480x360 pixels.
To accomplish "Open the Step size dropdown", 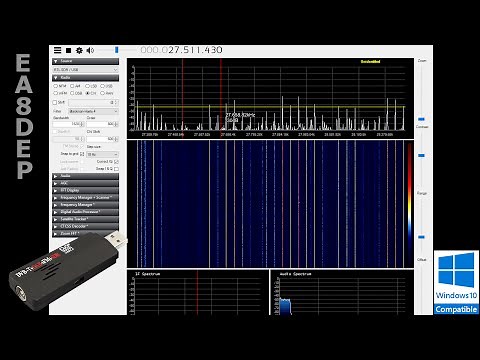I will click(103, 154).
